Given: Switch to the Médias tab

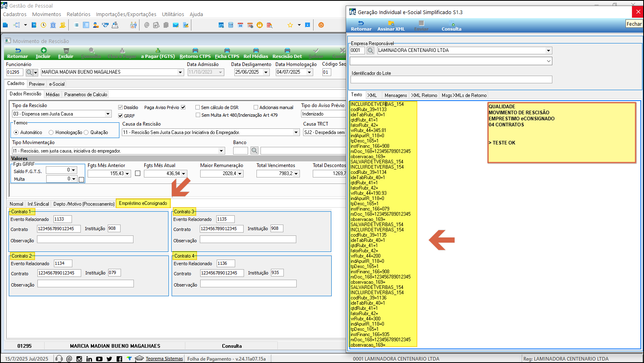Looking at the screenshot, I should (x=53, y=95).
